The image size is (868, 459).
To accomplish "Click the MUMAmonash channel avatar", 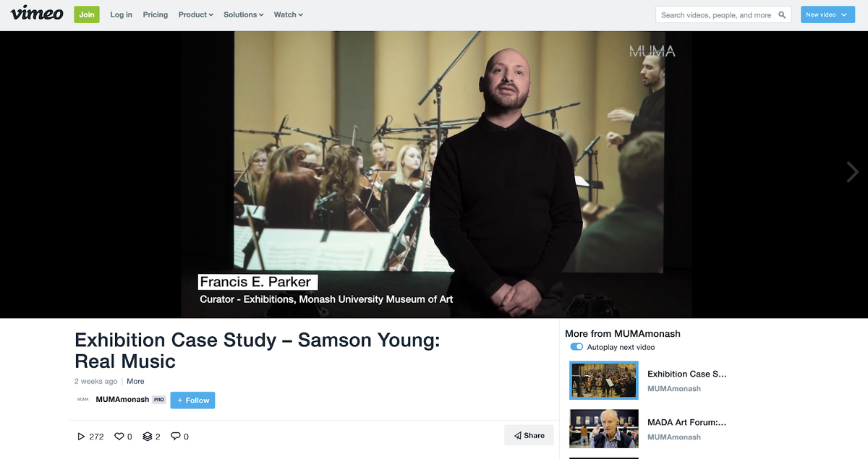I will [x=83, y=400].
